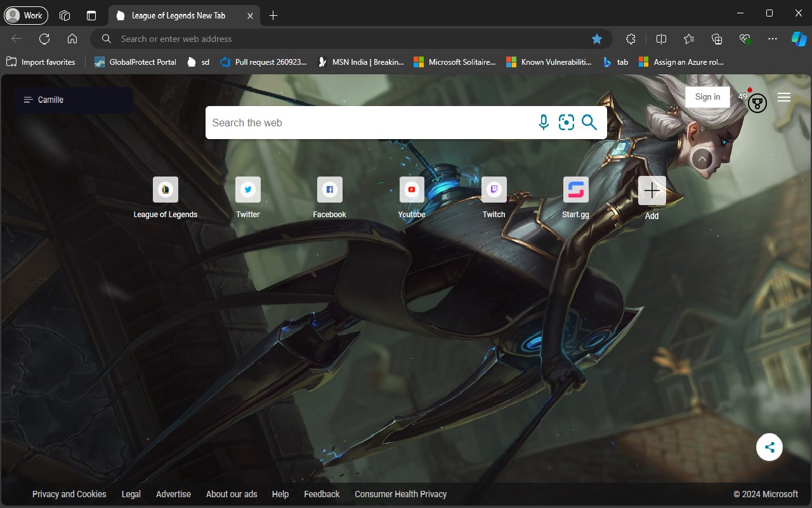Open Settings and more ellipsis menu
Viewport: 812px width, 508px height.
773,39
